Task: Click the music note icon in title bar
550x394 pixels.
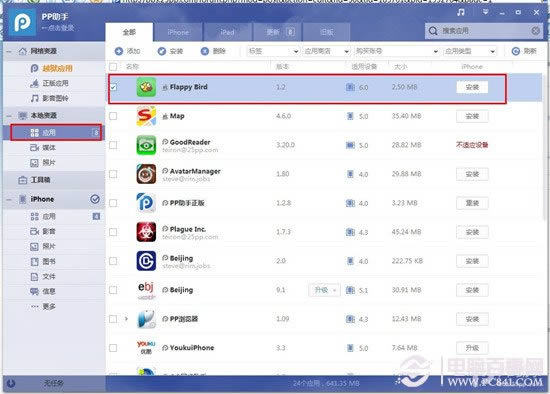Action: 461,12
